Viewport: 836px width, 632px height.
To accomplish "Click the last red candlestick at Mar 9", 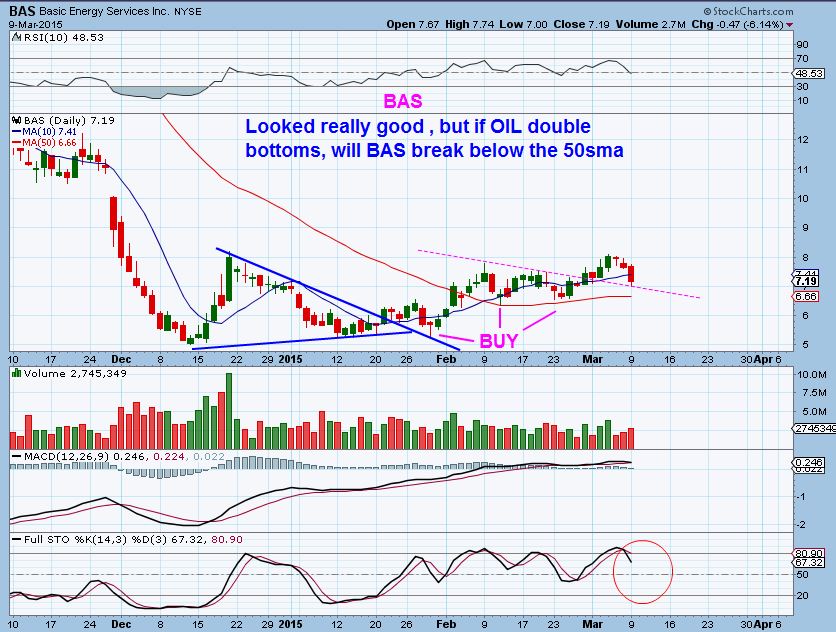I will pyautogui.click(x=631, y=274).
